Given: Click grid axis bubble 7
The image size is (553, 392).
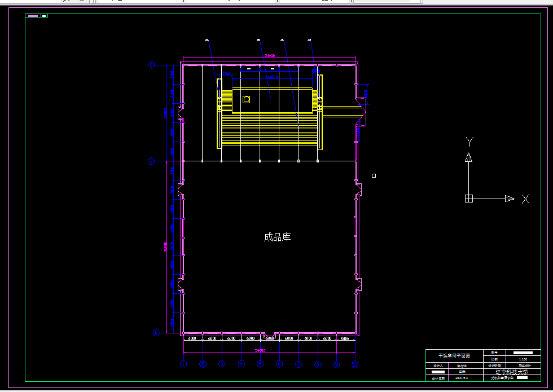Looking at the screenshot, I should pos(299,364).
